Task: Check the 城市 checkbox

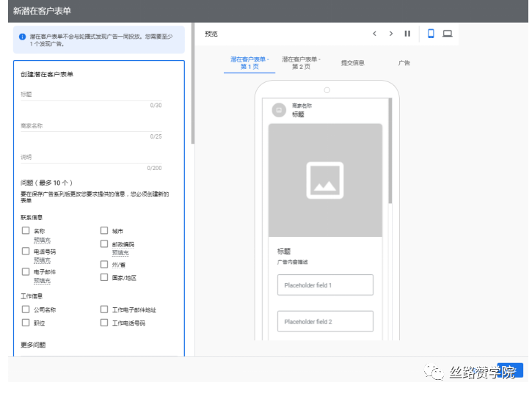Action: pyautogui.click(x=104, y=230)
